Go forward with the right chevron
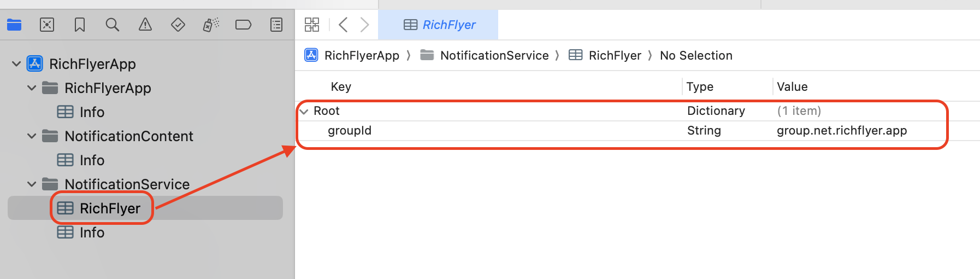The image size is (980, 279). coord(365,25)
